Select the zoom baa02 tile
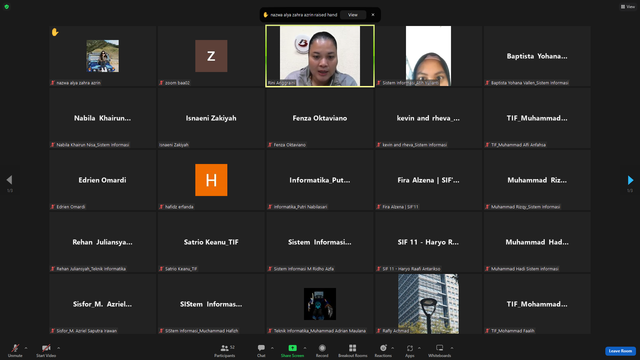Screen dimensions: 640x360 211,56
